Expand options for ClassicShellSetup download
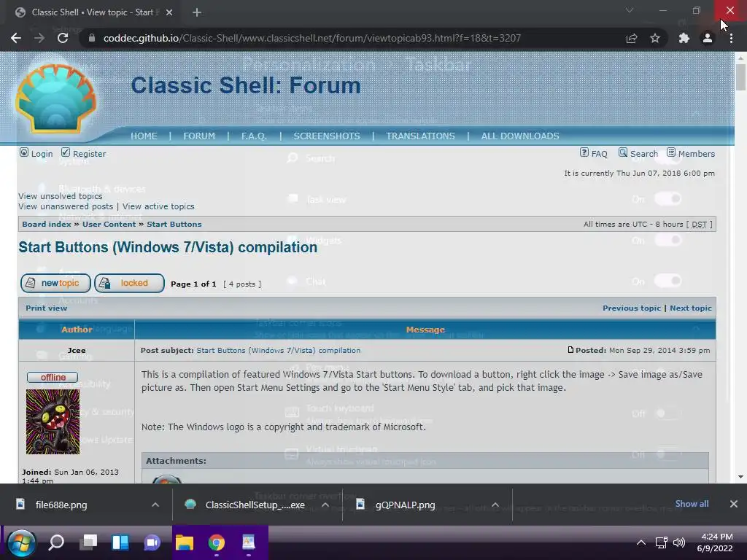This screenshot has width=747, height=560. (x=325, y=505)
